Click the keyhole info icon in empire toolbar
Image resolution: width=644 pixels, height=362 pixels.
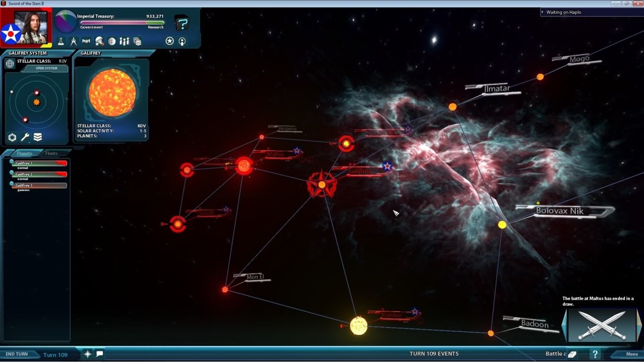(182, 41)
